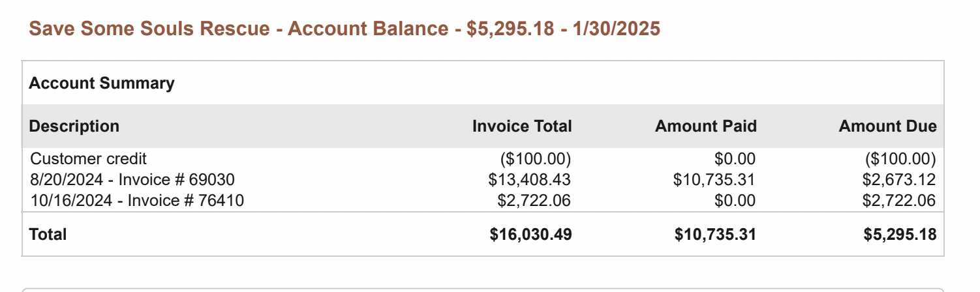This screenshot has height=292, width=980.
Task: Click the $0.00 amount paid for Invoice # 76410
Action: (x=735, y=201)
